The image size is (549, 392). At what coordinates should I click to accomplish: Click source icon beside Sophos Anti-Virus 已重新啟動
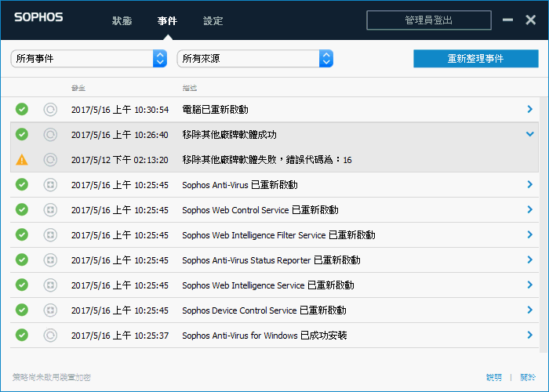[50, 185]
